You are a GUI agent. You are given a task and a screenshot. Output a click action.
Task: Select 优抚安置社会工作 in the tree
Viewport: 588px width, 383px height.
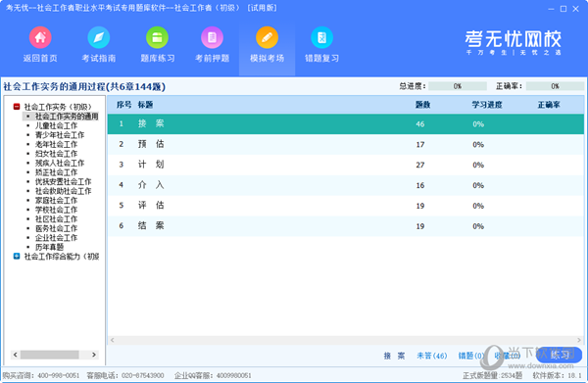click(63, 182)
